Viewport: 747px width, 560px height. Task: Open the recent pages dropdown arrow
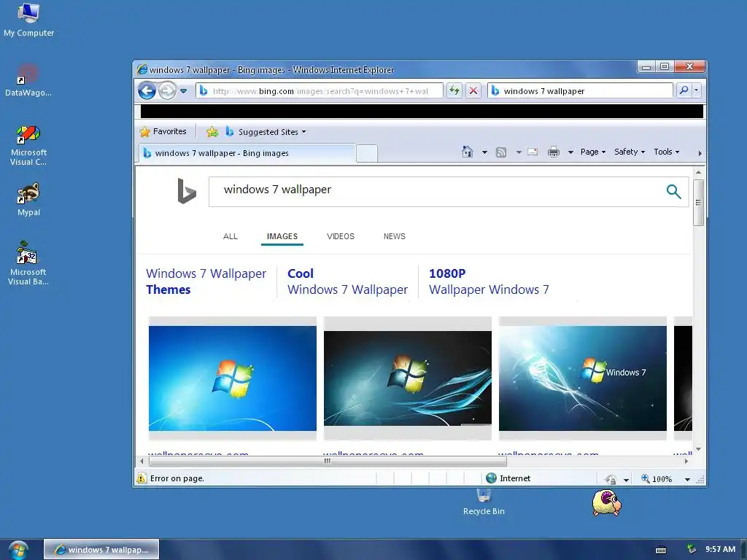pos(183,91)
